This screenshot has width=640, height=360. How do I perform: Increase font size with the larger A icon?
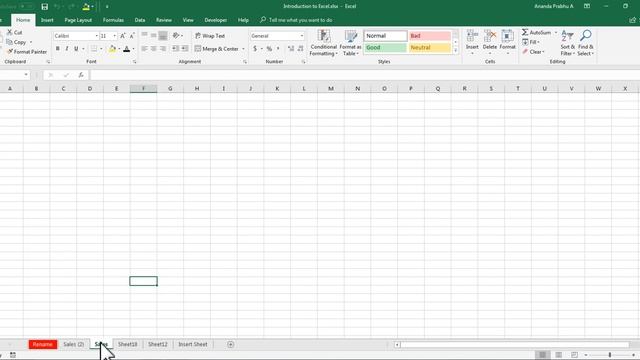122,36
